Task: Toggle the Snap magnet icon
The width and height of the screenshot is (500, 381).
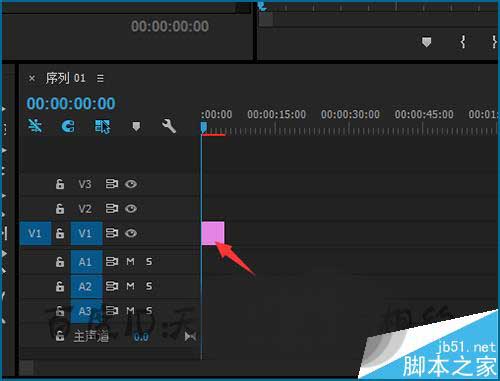Action: click(68, 127)
